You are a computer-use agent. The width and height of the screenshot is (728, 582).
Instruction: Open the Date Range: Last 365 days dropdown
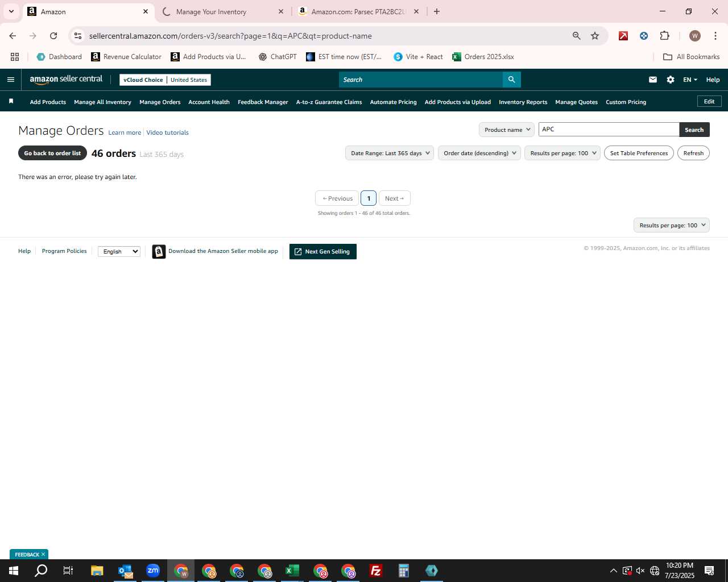point(390,153)
